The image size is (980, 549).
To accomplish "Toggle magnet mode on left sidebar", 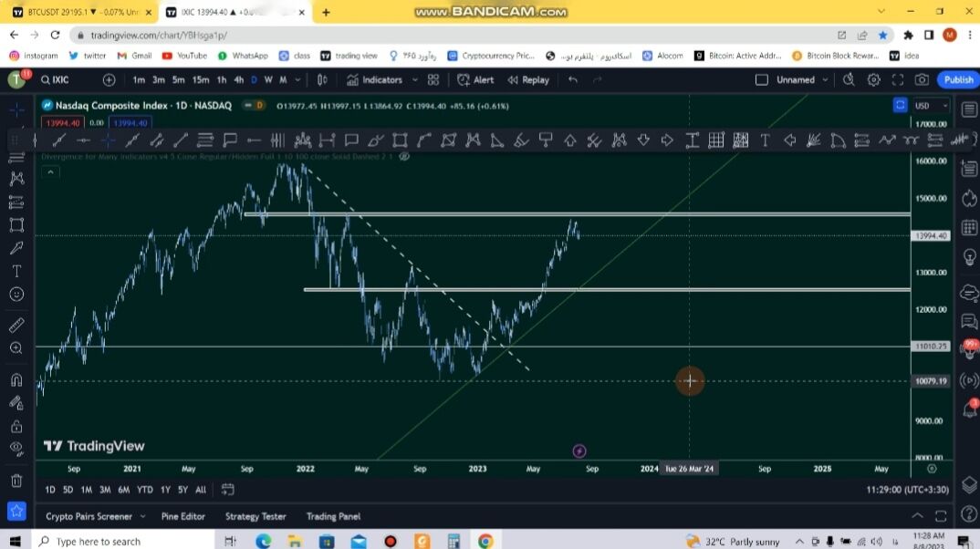I will (x=16, y=379).
